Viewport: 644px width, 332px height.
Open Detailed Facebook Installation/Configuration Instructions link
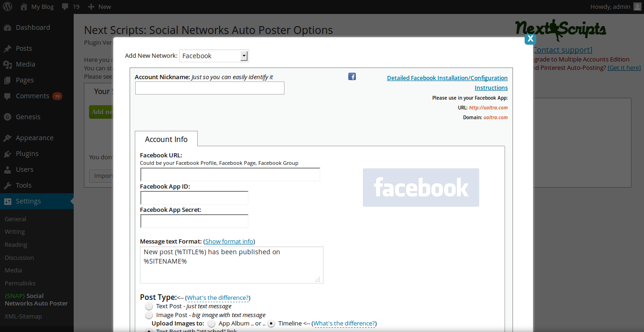[447, 83]
